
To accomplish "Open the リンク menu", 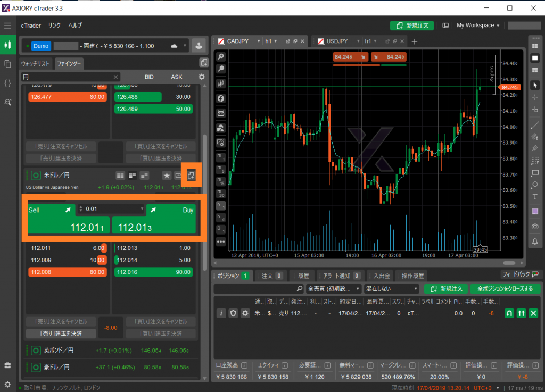I will pyautogui.click(x=54, y=26).
